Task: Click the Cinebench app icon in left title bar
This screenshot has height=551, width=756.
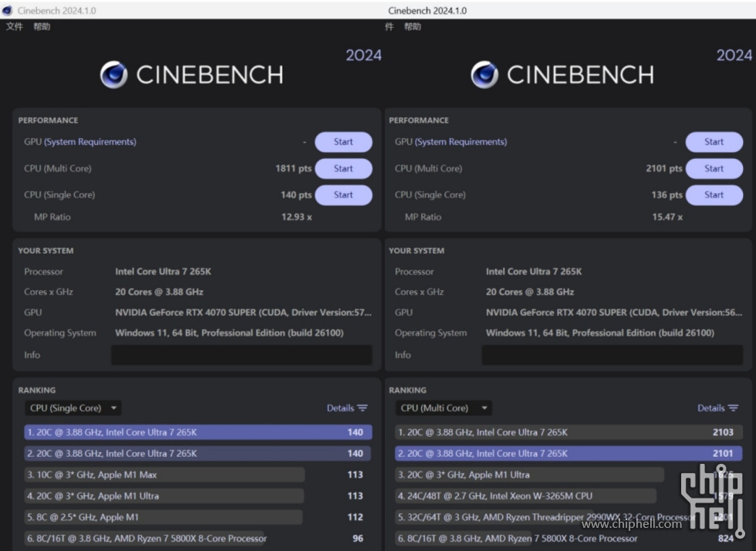Action: coord(7,10)
